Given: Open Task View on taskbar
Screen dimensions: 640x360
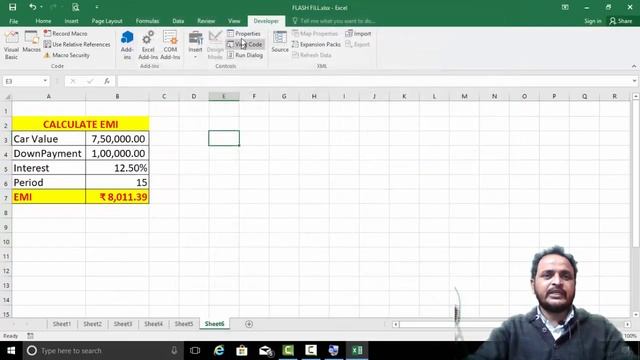Looking at the screenshot, I should [x=195, y=351].
